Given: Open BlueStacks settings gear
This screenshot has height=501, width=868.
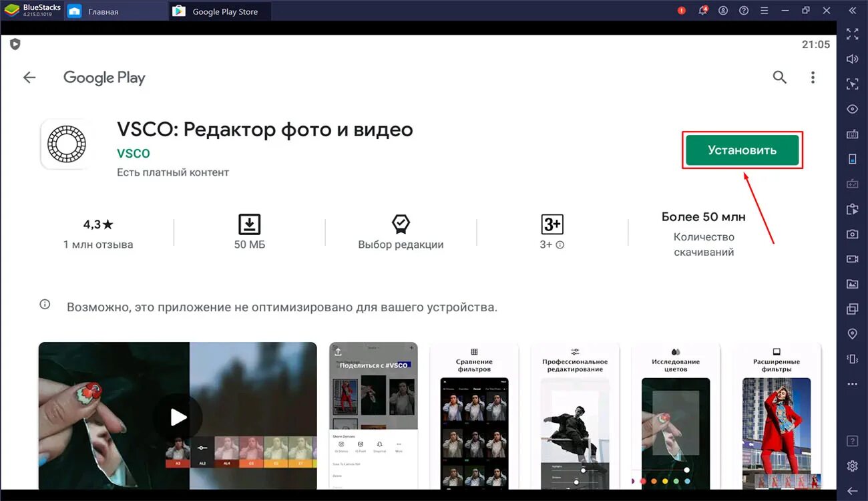Looking at the screenshot, I should tap(852, 466).
